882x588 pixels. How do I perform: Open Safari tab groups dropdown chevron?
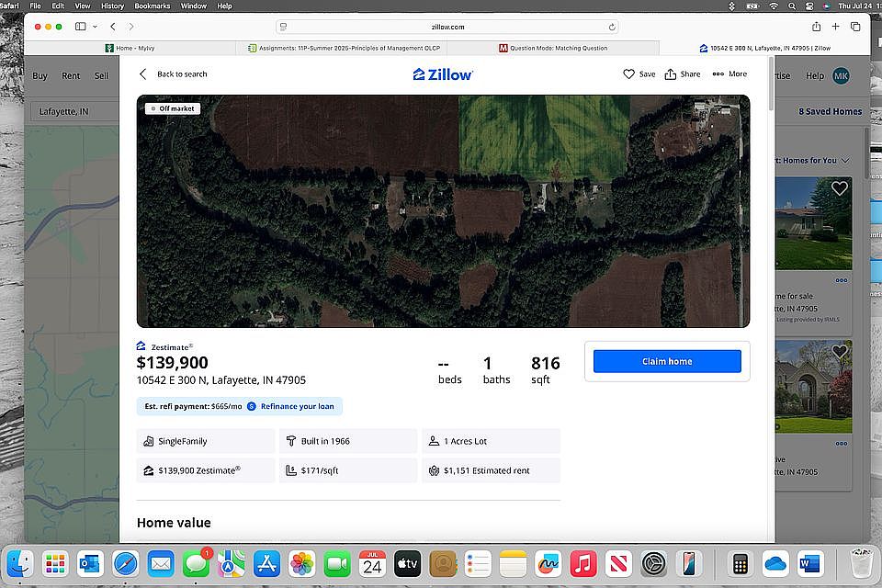pos(95,27)
